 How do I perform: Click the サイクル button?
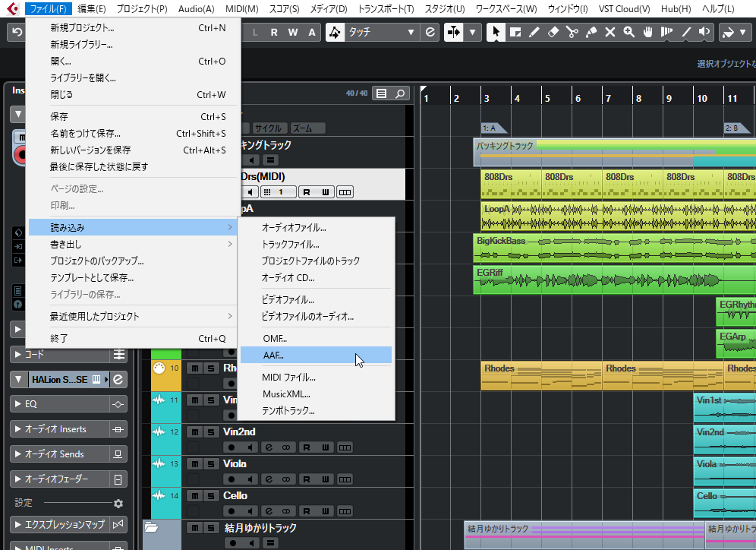269,128
